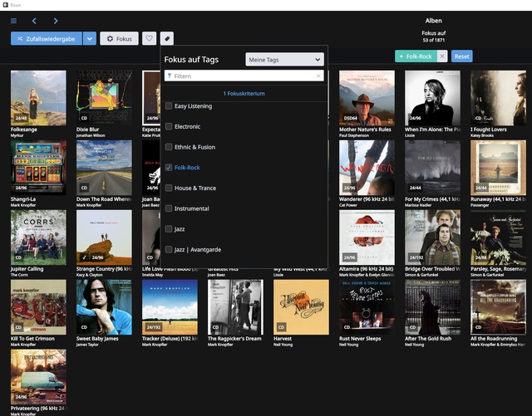Viewport: 532px width, 416px height.
Task: Open Sweet Baby James album cover
Action: click(104, 307)
